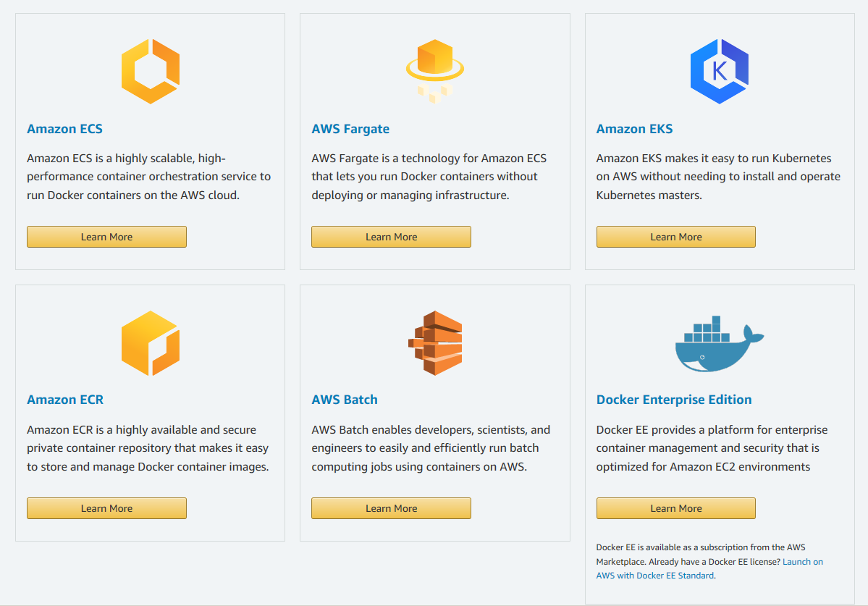Click the Amazon ECS description paragraph
The width and height of the screenshot is (868, 606).
[x=149, y=177]
